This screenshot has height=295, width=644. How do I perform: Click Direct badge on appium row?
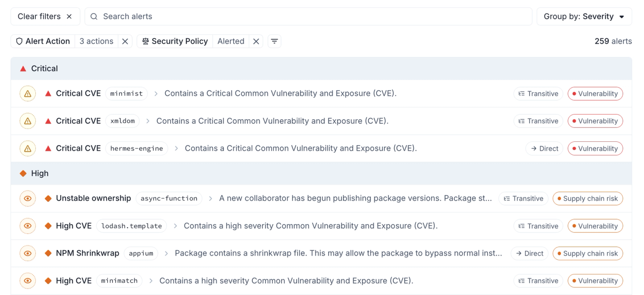point(529,253)
